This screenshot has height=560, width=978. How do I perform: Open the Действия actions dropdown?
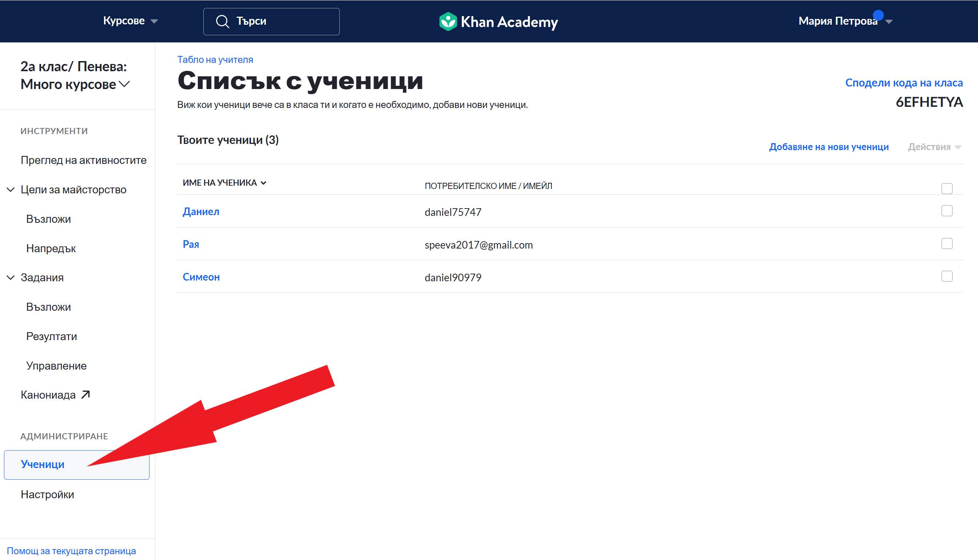pos(934,147)
